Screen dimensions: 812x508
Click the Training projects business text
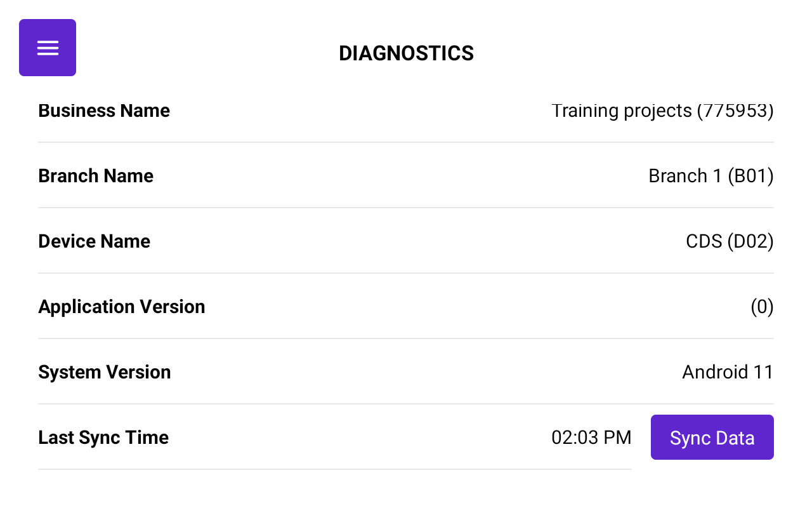(x=621, y=110)
